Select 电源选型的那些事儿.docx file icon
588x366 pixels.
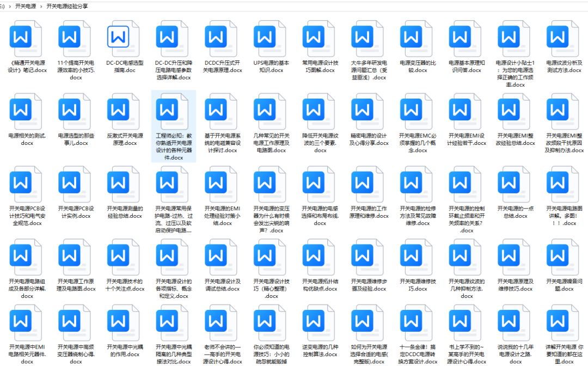pyautogui.click(x=74, y=112)
